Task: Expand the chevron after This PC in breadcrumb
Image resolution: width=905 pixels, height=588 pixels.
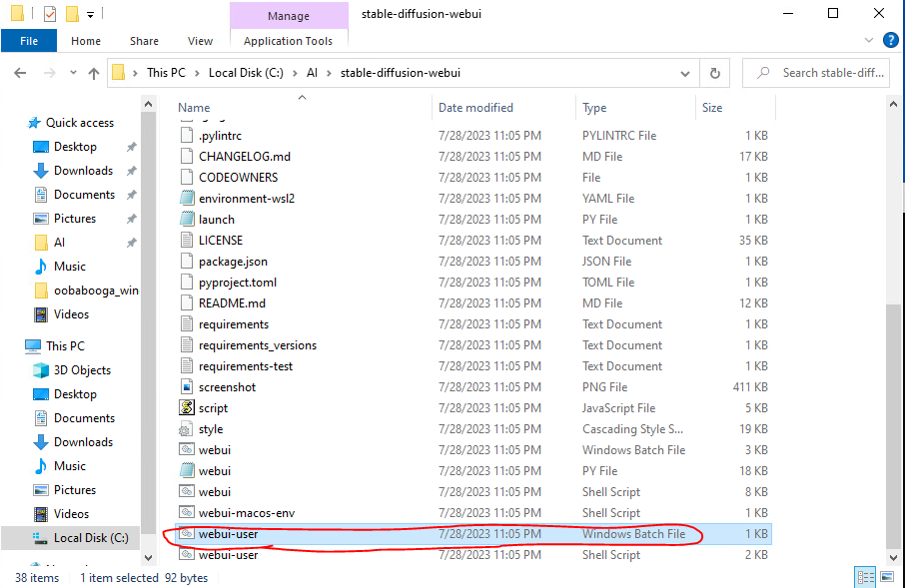Action: click(x=197, y=73)
